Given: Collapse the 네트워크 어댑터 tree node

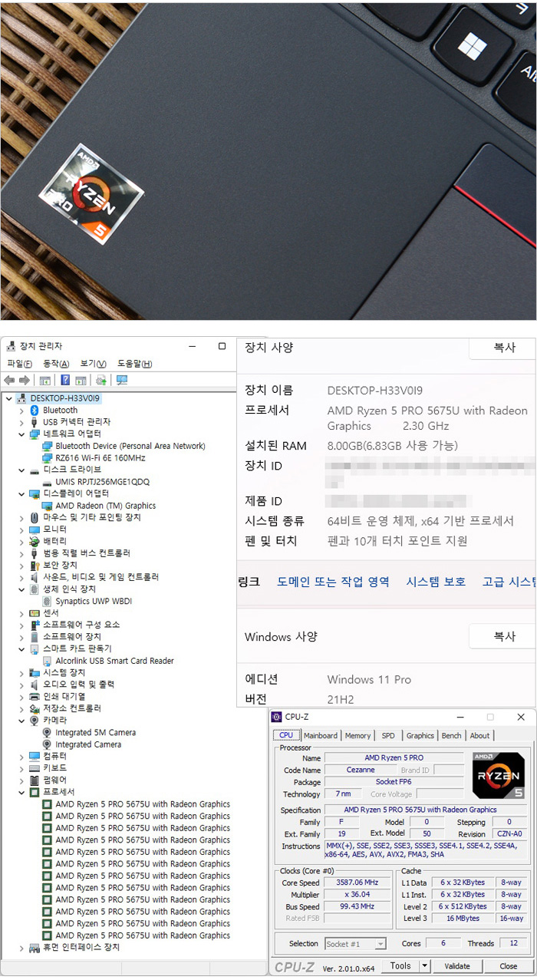Looking at the screenshot, I should coord(21,434).
